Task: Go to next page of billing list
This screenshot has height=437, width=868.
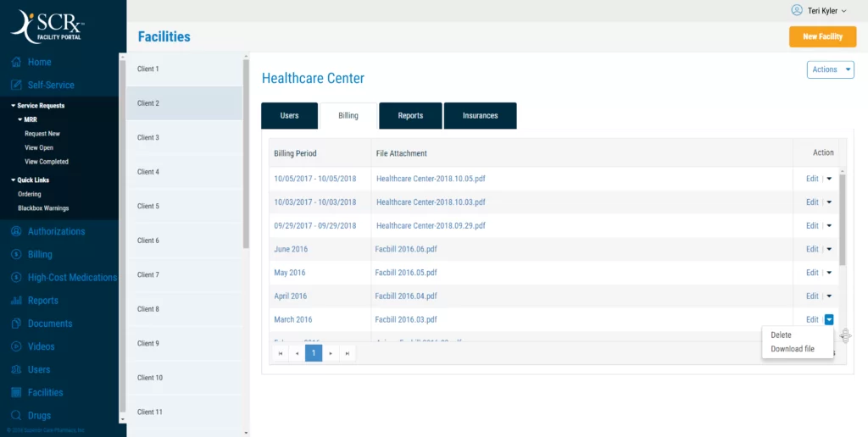Action: point(331,353)
